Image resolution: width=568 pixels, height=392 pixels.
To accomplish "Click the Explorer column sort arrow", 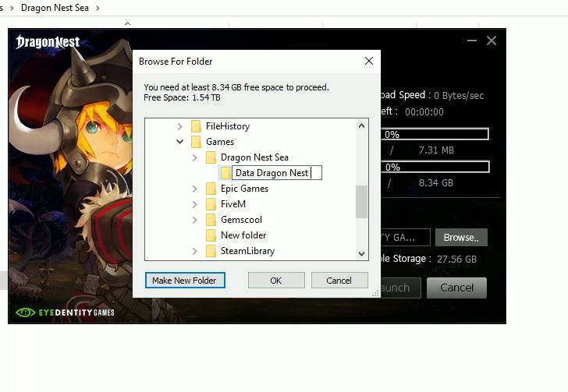I will point(127,23).
